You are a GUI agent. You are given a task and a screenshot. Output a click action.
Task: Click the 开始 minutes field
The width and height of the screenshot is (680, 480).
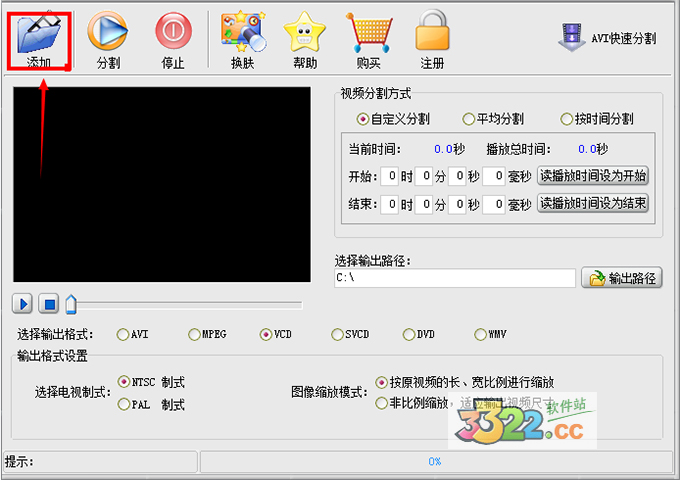pyautogui.click(x=424, y=176)
